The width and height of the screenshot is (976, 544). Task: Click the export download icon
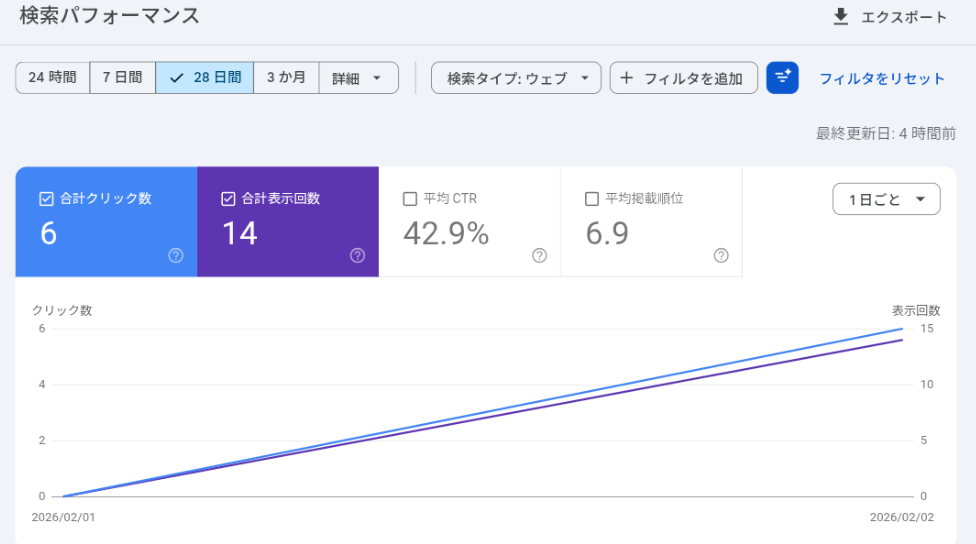click(x=841, y=17)
